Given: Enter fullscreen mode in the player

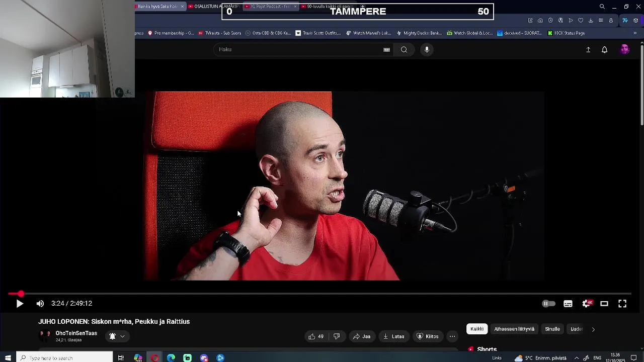Looking at the screenshot, I should 622,304.
